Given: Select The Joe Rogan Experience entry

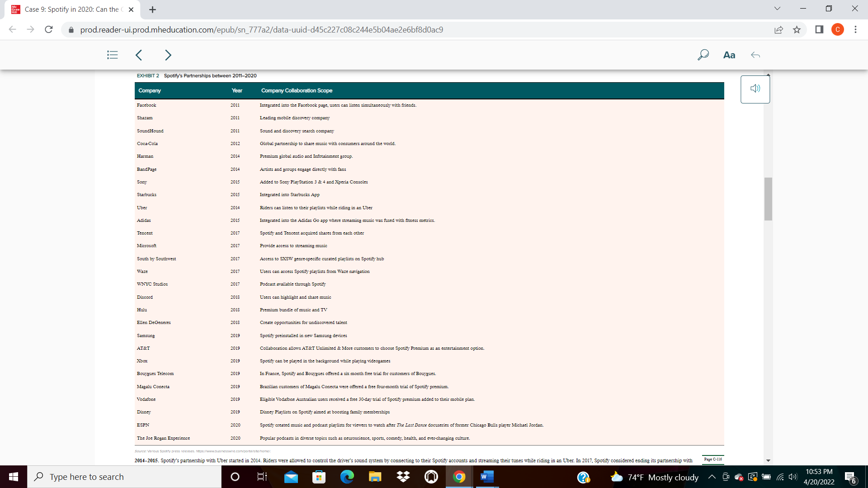Looking at the screenshot, I should pos(163,438).
